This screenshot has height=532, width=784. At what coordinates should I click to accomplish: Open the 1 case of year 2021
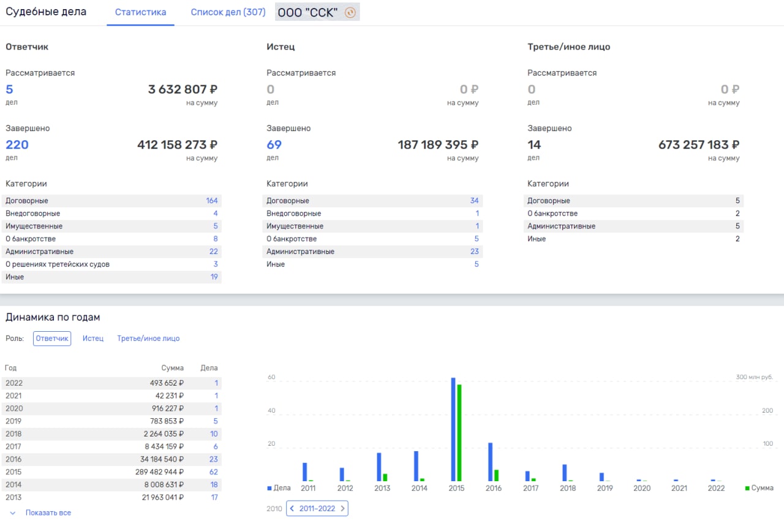pos(216,395)
